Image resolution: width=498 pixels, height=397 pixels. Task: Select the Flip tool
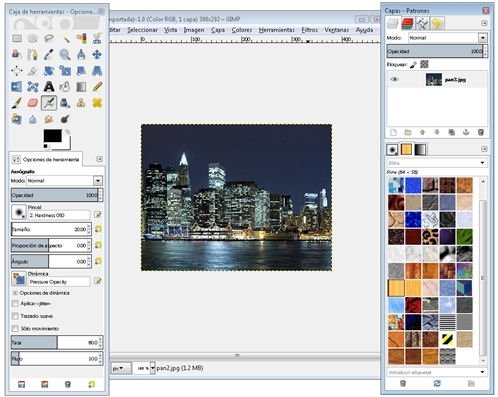click(17, 87)
